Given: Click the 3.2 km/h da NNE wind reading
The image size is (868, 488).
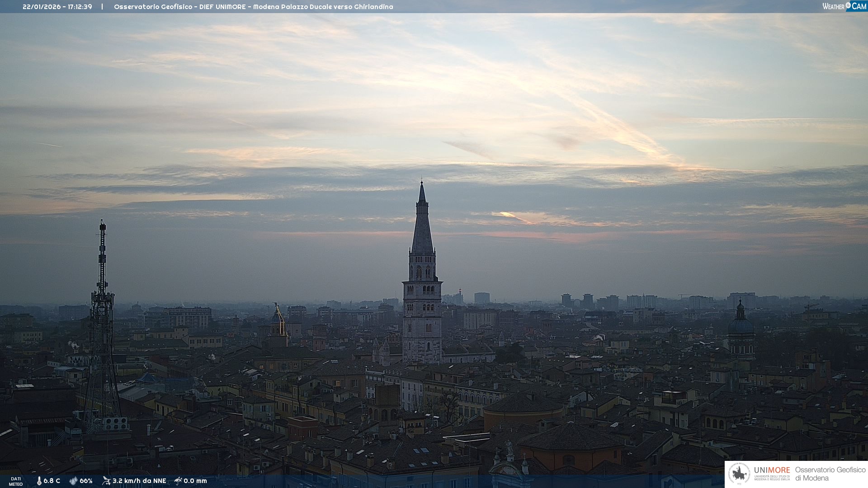Looking at the screenshot, I should 139,481.
